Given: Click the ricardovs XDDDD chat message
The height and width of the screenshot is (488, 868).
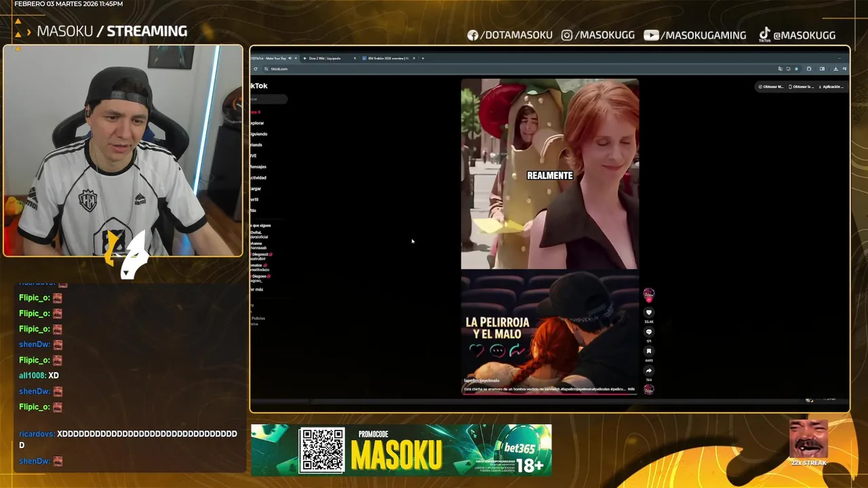Looking at the screenshot, I should pyautogui.click(x=128, y=439).
